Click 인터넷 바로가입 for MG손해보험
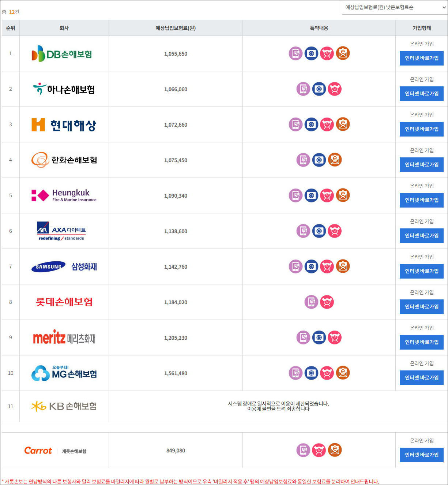This screenshot has height=485, width=448. pyautogui.click(x=422, y=378)
